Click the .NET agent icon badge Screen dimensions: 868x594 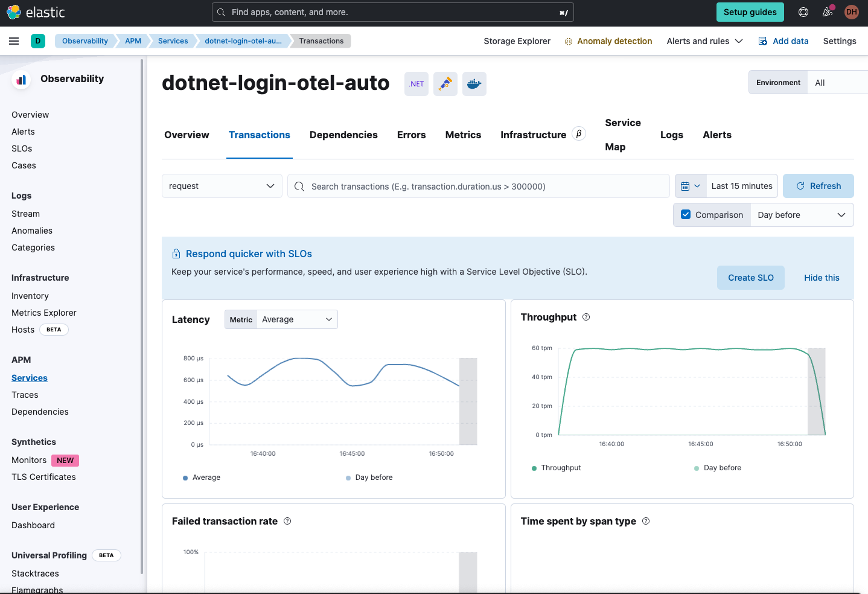[416, 84]
